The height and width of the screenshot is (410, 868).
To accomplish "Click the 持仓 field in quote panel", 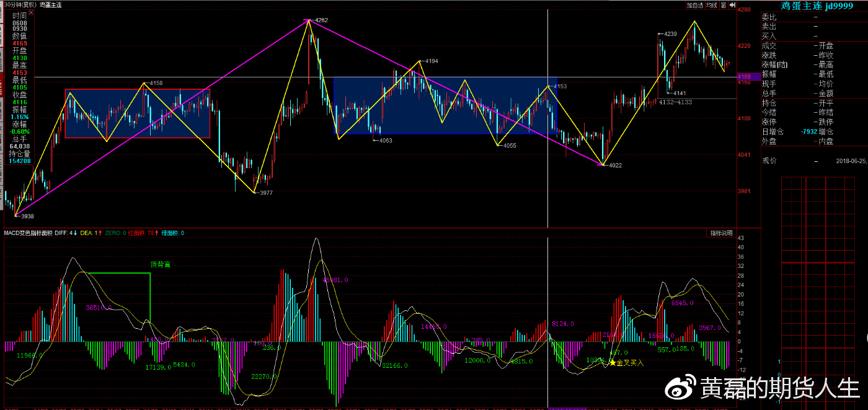I will [769, 103].
